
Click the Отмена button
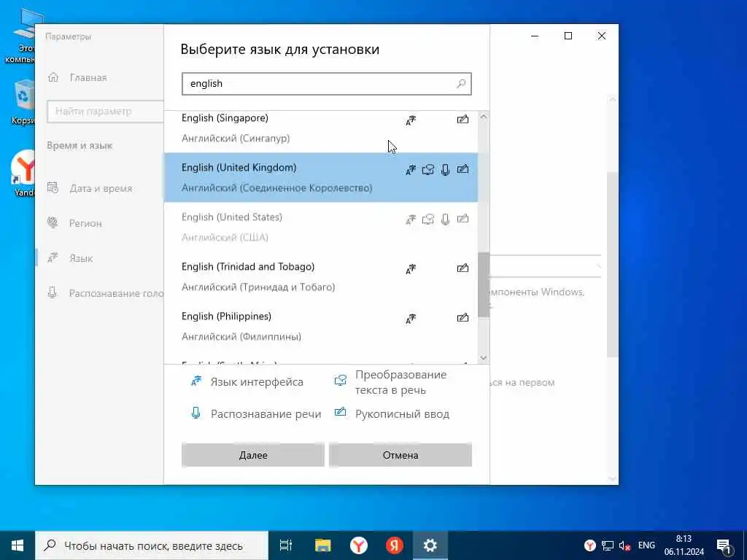click(400, 455)
